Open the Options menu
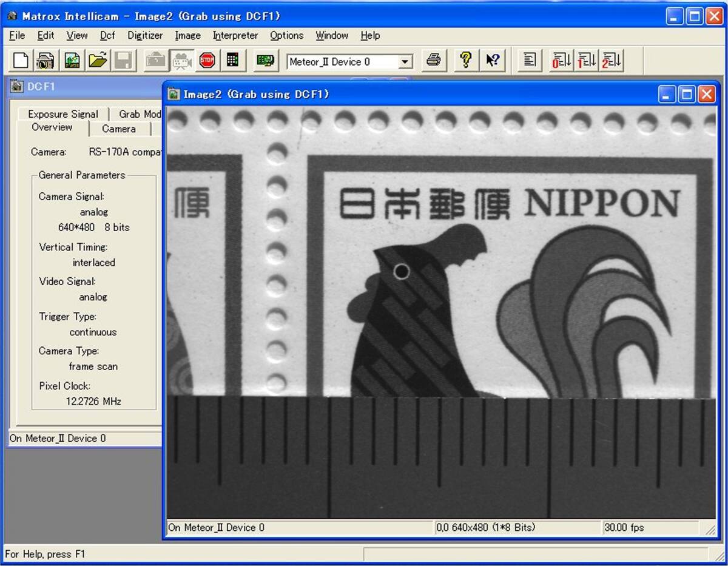 point(287,35)
